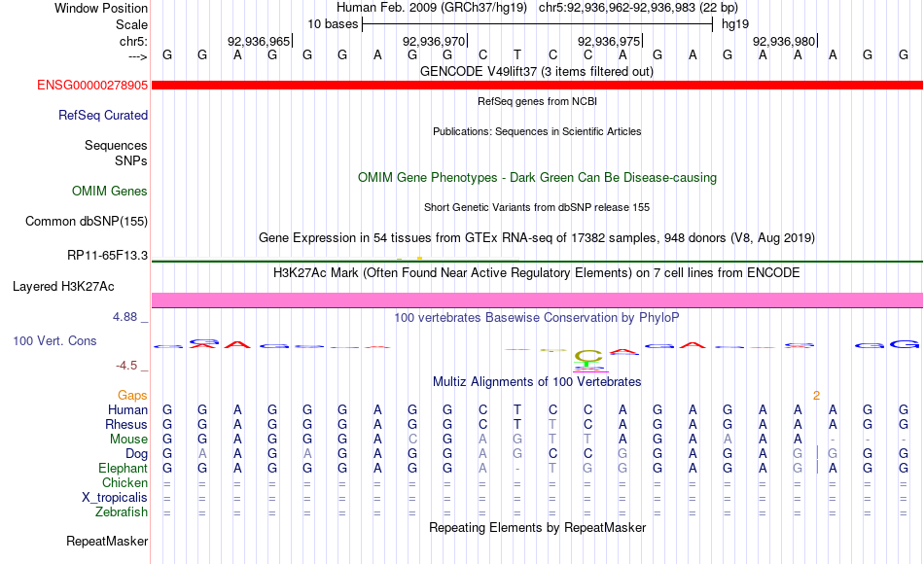Click the RP11-65F13.3 GTEx label

click(107, 256)
